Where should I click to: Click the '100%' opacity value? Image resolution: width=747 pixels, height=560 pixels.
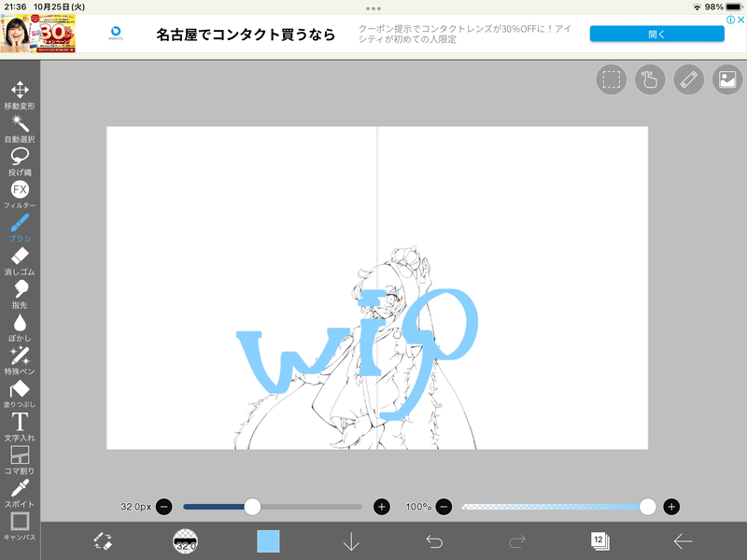[418, 507]
